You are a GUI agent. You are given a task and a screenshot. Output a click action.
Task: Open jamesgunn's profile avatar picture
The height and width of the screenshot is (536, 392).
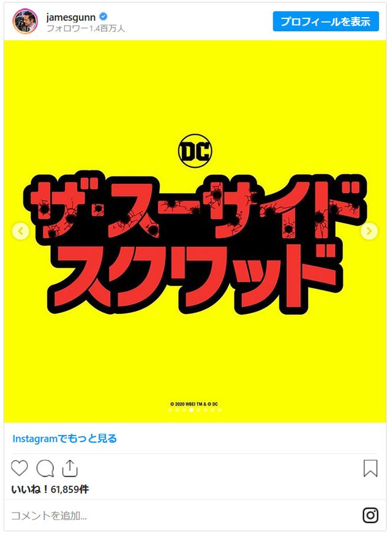25,21
